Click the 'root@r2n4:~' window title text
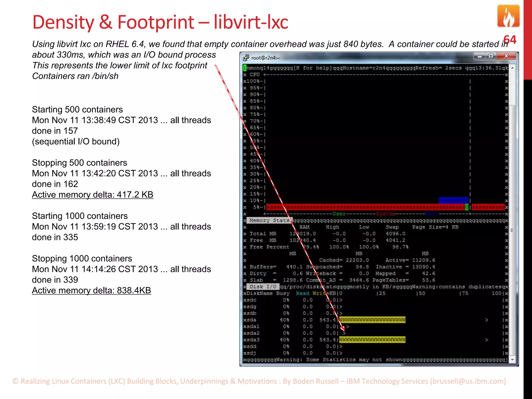Image resolution: width=532 pixels, height=399 pixels. (265, 58)
